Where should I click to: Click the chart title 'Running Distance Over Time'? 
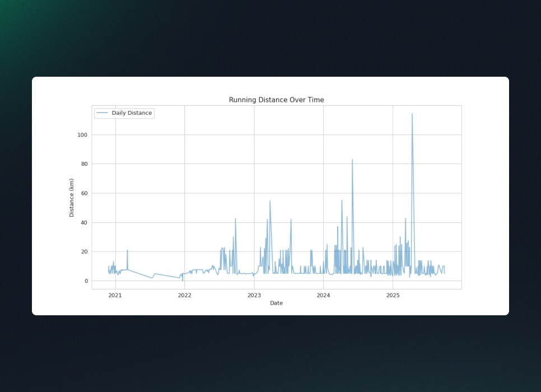pos(276,100)
